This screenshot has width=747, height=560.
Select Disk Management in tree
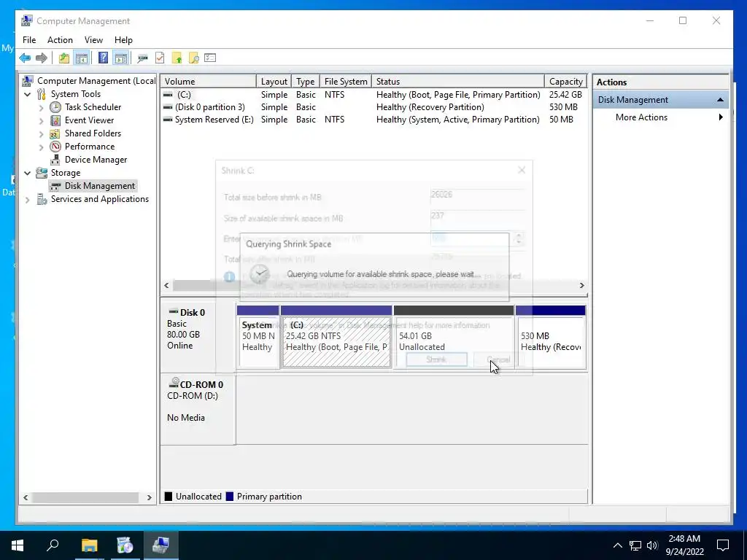click(x=99, y=186)
